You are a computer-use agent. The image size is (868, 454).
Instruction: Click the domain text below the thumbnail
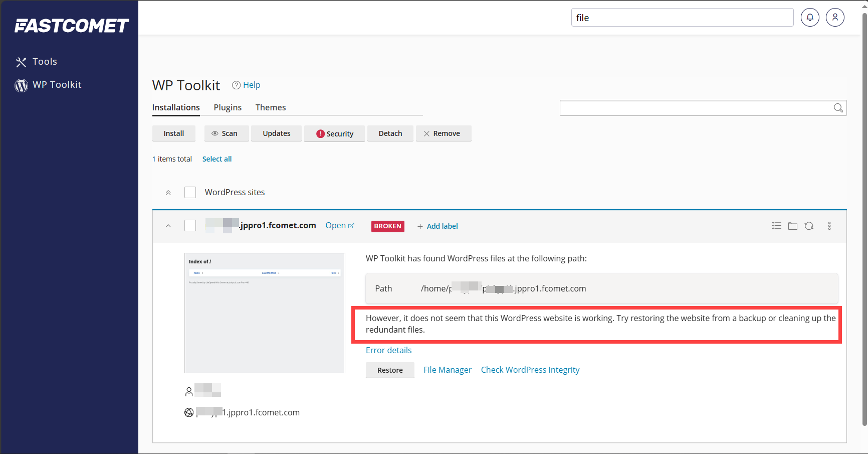coord(248,412)
